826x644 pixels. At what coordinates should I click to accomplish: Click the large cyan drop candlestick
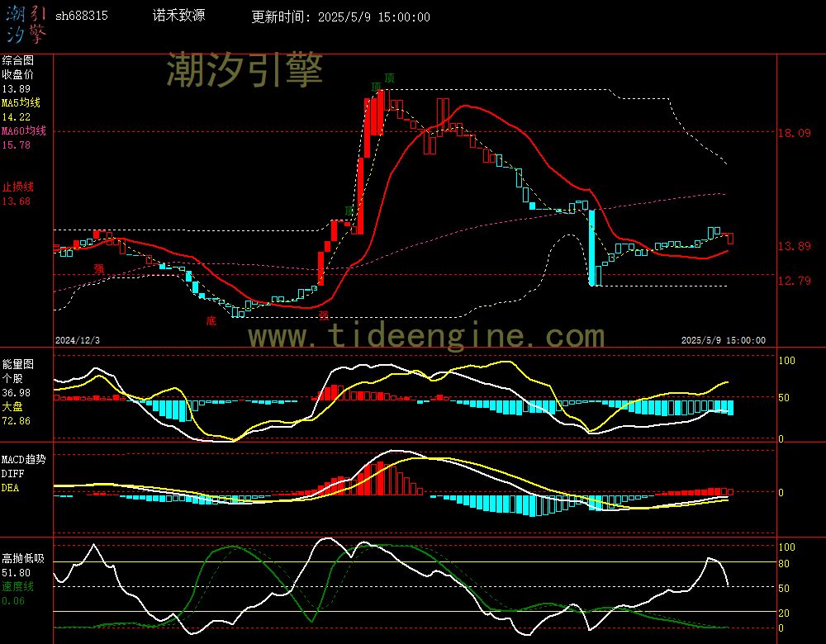(592, 248)
